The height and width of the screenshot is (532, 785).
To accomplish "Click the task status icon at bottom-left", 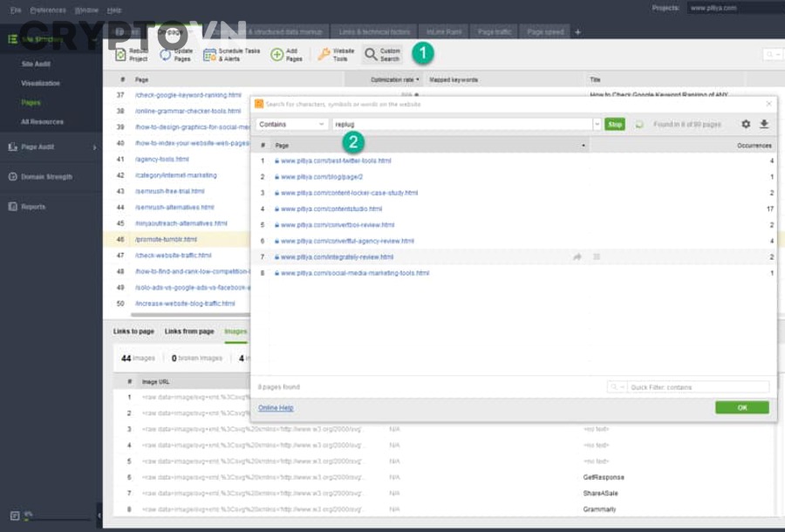I will click(x=15, y=515).
